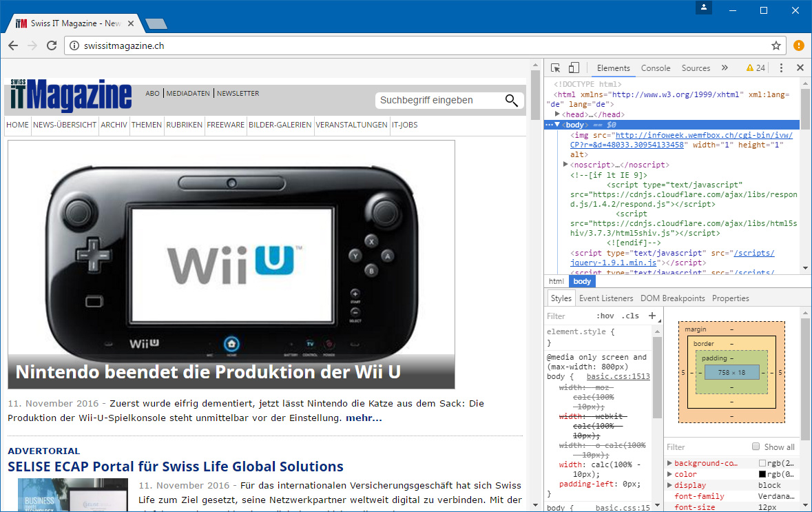The width and height of the screenshot is (812, 512).
Task: Activate DevTools inspect element picker
Action: pyautogui.click(x=555, y=68)
